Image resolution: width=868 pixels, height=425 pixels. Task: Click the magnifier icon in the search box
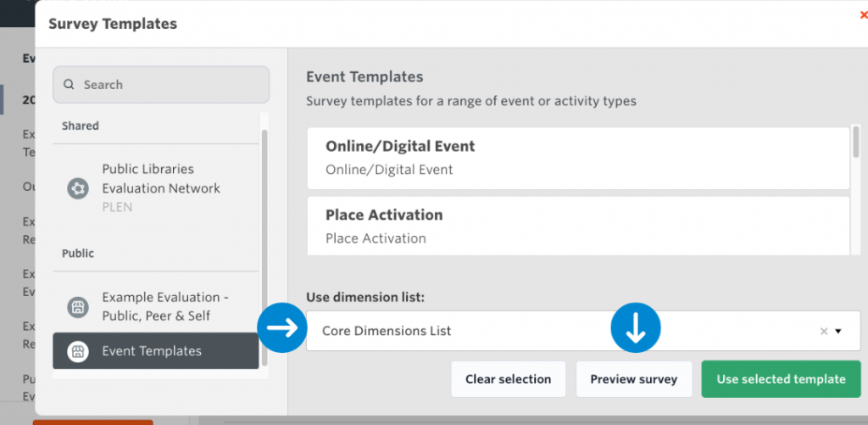pos(69,85)
